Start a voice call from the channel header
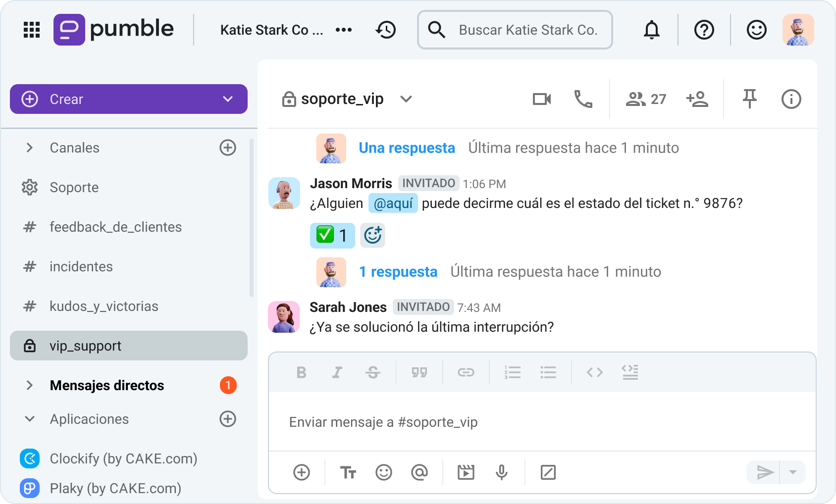Screen dimensions: 836x504 point(583,99)
